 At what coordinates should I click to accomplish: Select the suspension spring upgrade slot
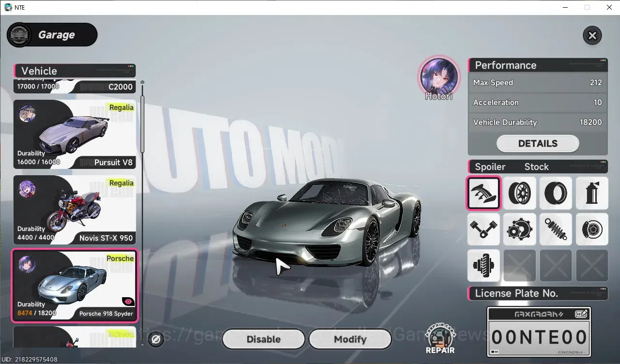click(x=556, y=229)
